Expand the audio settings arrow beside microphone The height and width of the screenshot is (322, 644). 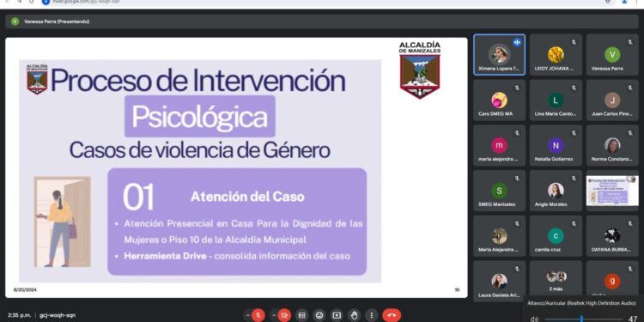(247, 315)
